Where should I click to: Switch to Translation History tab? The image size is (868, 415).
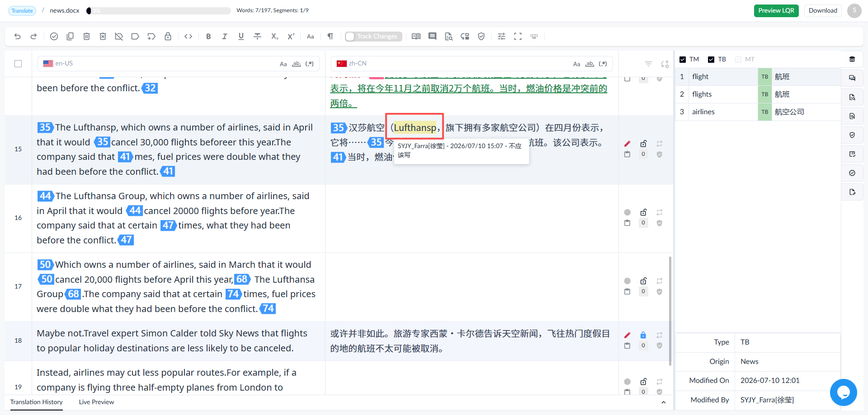pyautogui.click(x=36, y=402)
